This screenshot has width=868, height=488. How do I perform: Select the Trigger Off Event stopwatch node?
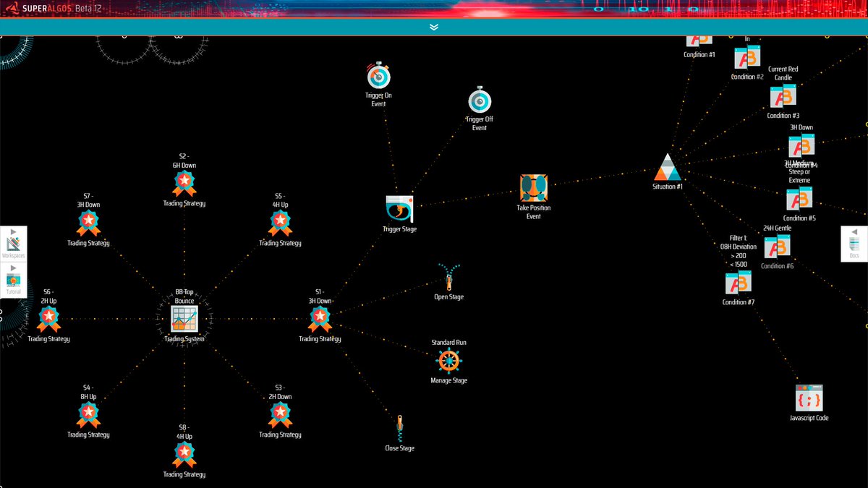pyautogui.click(x=480, y=100)
